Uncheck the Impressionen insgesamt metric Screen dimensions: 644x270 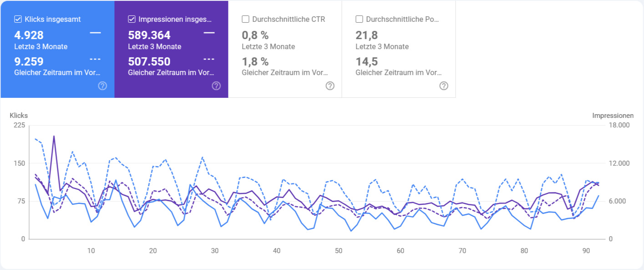[132, 19]
